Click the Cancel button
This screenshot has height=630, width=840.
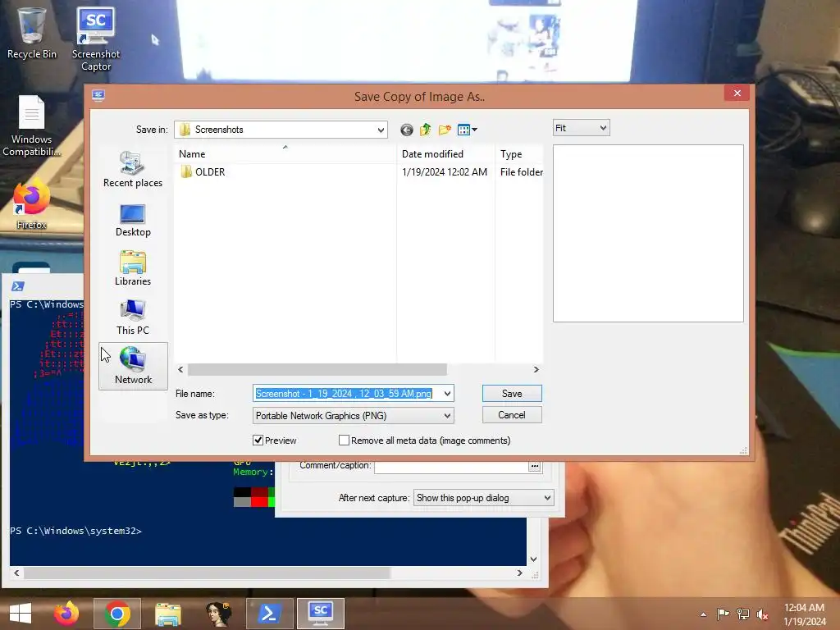[x=512, y=414]
